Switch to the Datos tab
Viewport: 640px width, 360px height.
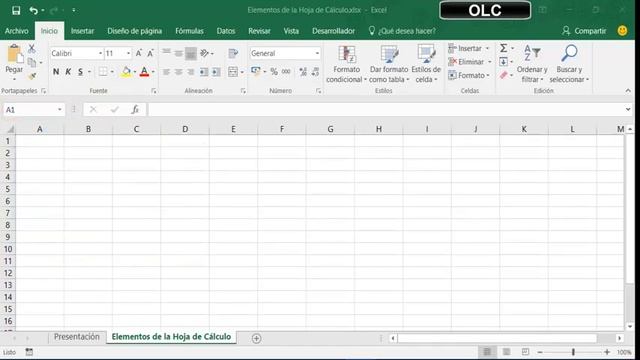pyautogui.click(x=226, y=31)
